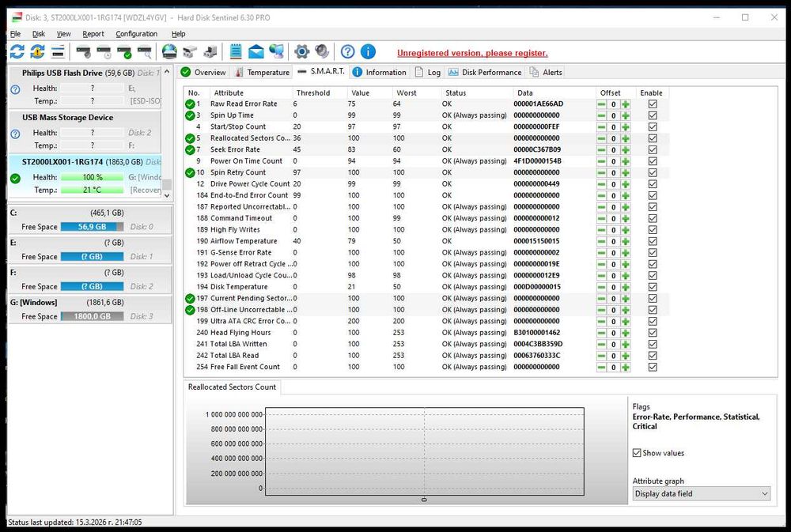This screenshot has width=791, height=532.
Task: Toggle Enable checkbox for Head Flying Hours
Action: tap(653, 333)
